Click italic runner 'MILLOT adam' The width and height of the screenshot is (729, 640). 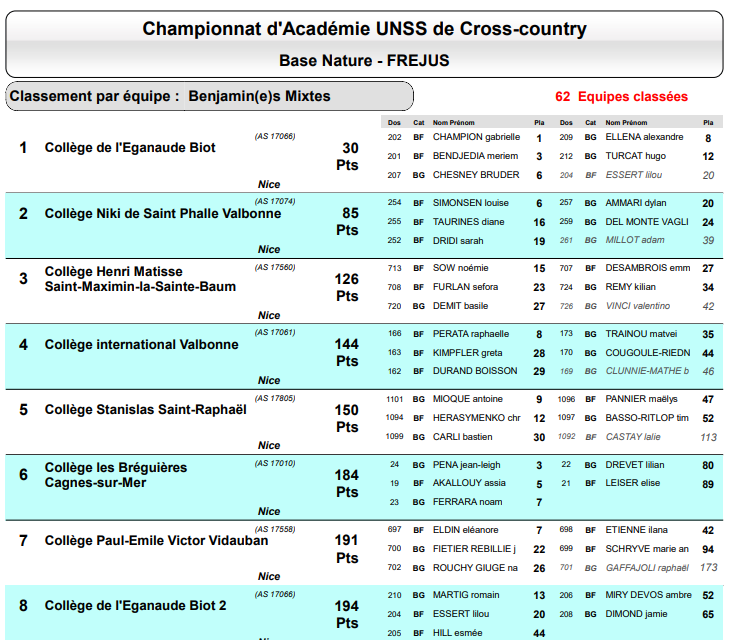(x=635, y=240)
